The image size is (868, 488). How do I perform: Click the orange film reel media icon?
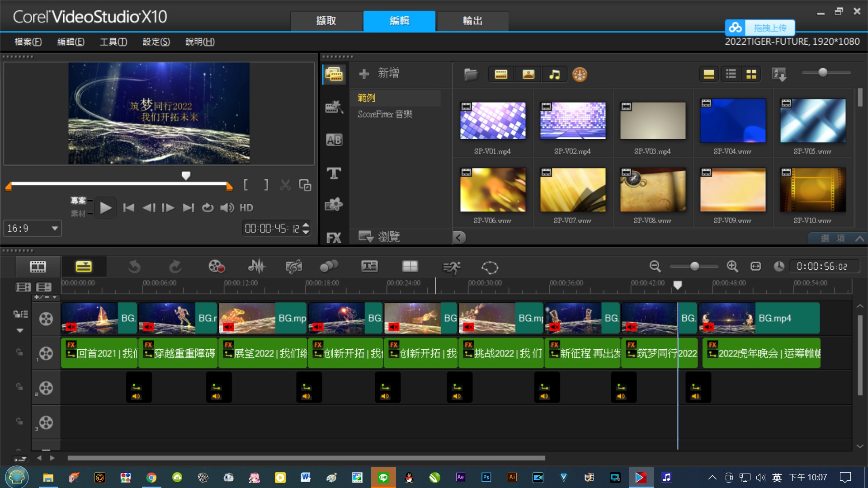pos(580,74)
